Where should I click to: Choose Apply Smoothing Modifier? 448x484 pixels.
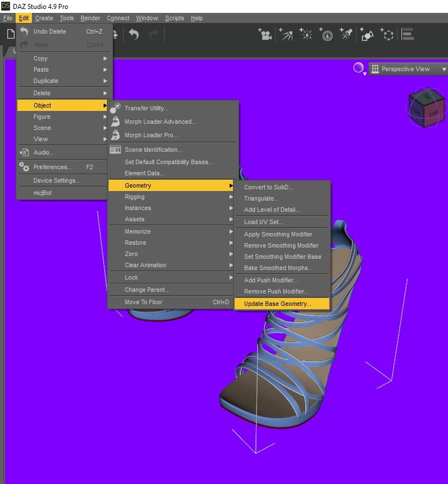(282, 234)
